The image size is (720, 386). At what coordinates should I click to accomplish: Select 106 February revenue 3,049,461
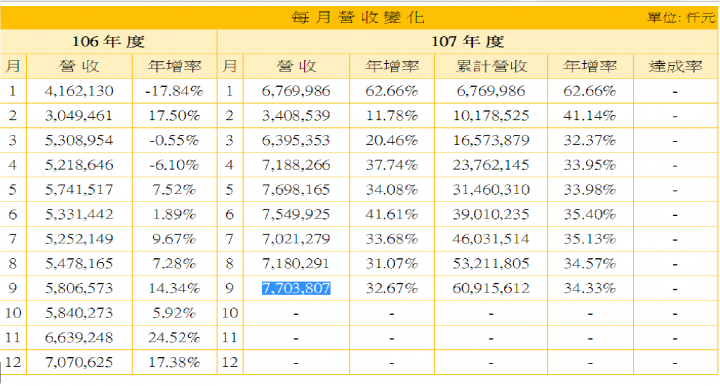coord(79,116)
